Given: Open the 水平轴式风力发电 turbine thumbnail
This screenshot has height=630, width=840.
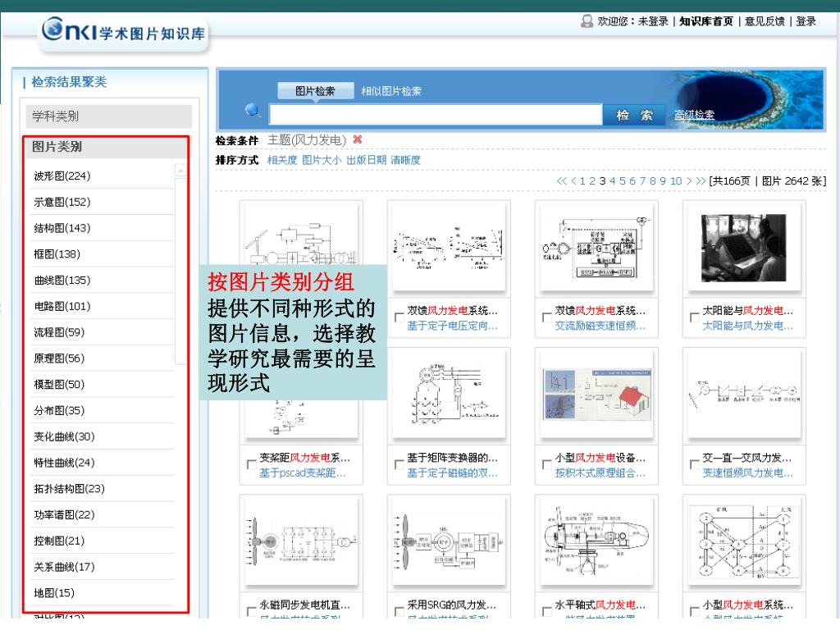Looking at the screenshot, I should [x=596, y=542].
